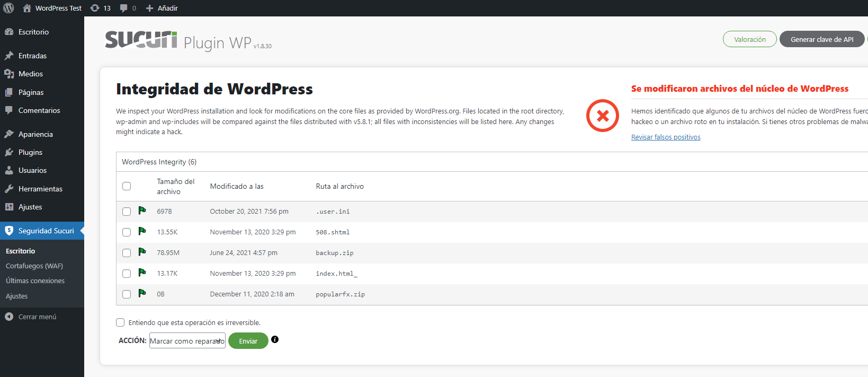
Task: Click the Plugins plug icon
Action: tap(9, 152)
